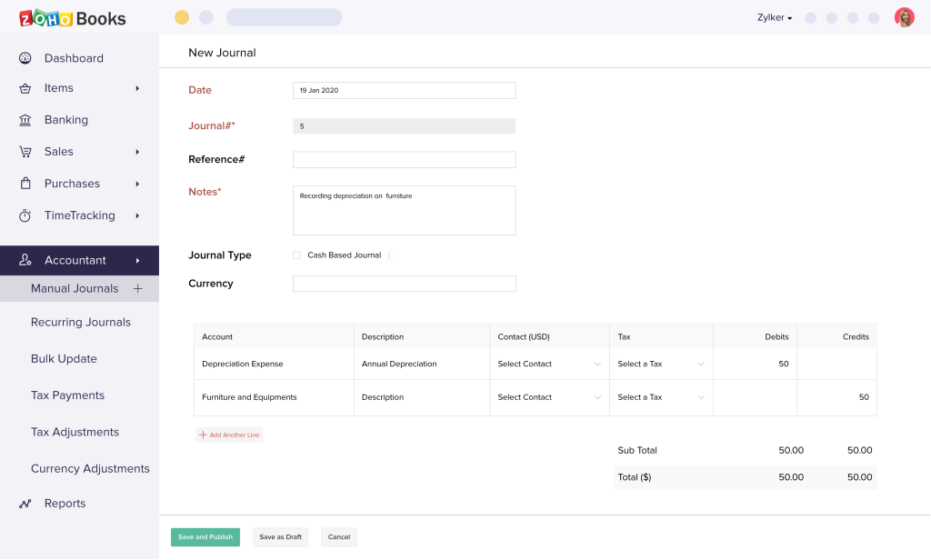Add Another Line to journal table

click(x=229, y=435)
